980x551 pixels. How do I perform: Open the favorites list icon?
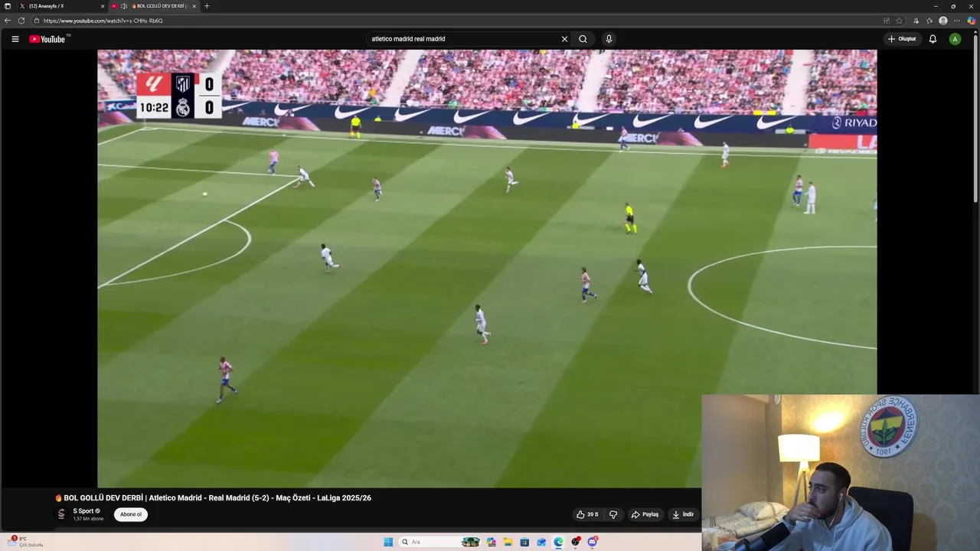coord(929,21)
